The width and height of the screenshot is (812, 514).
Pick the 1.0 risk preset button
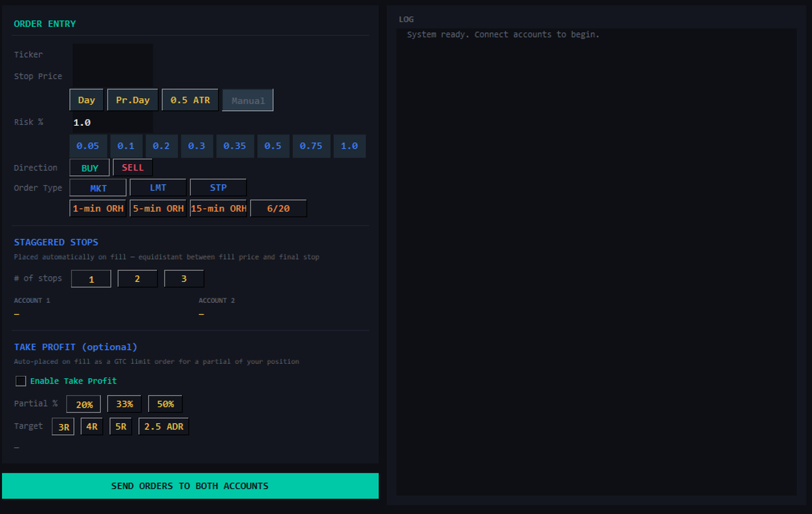349,146
